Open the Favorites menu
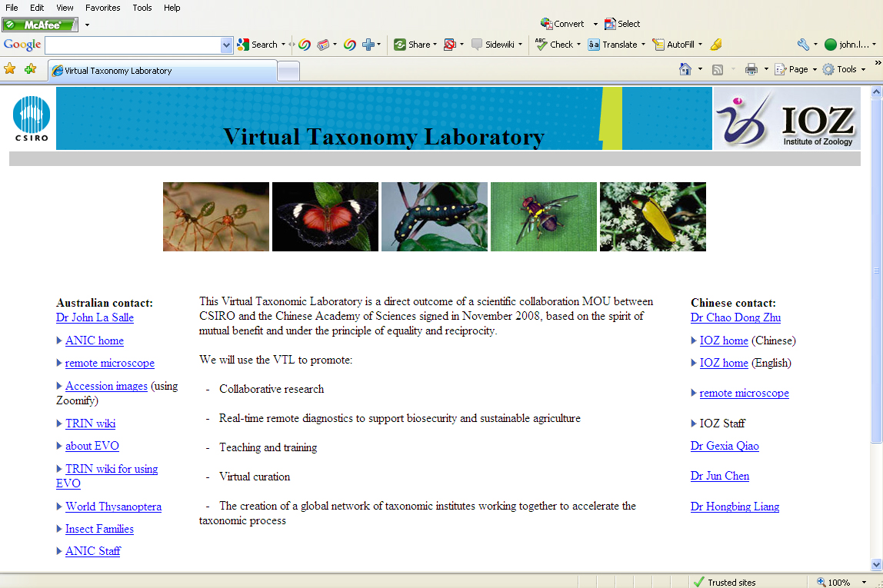This screenshot has height=588, width=883. pos(102,8)
